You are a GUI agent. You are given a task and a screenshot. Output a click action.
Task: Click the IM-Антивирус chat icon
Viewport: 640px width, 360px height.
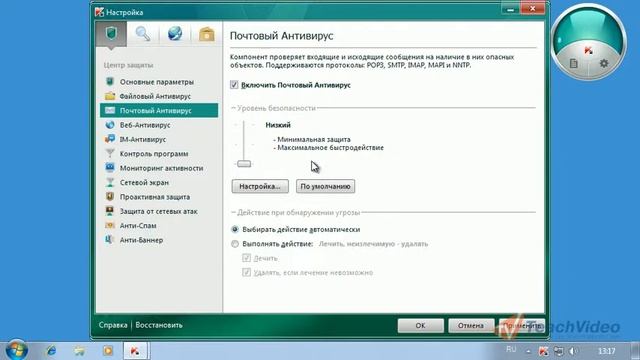pos(110,139)
